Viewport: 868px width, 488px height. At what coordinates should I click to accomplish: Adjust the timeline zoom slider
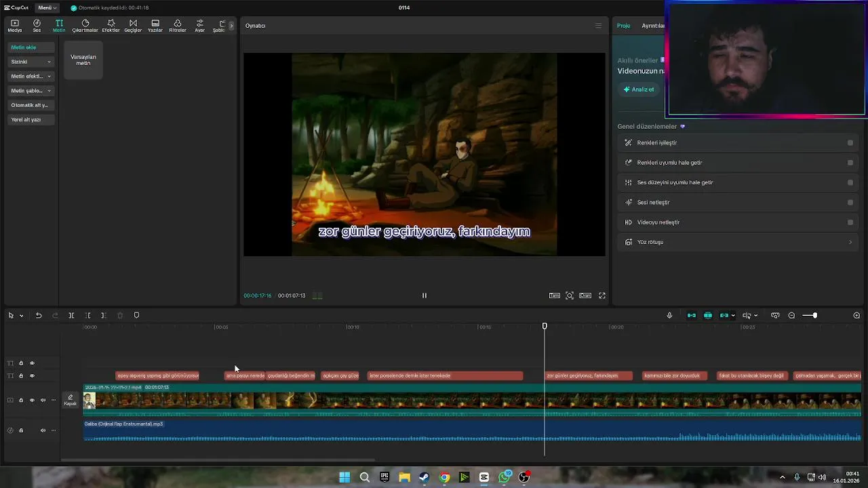(814, 315)
